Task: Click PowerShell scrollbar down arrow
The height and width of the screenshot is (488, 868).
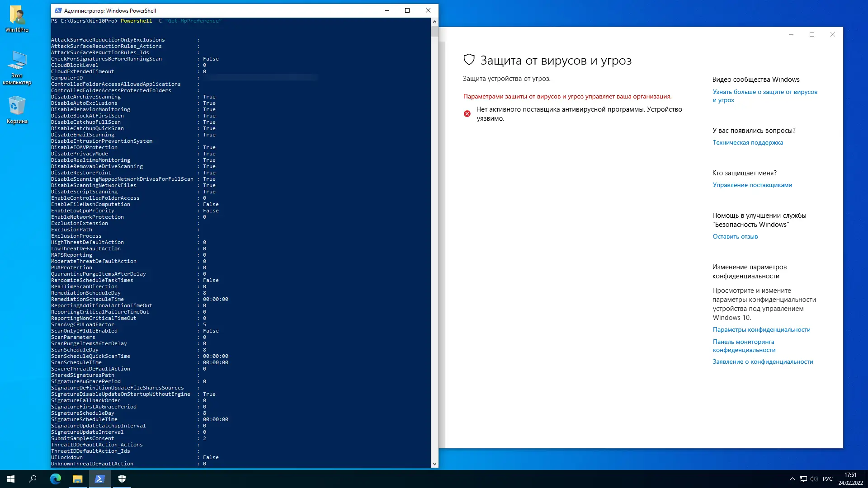Action: pyautogui.click(x=434, y=464)
